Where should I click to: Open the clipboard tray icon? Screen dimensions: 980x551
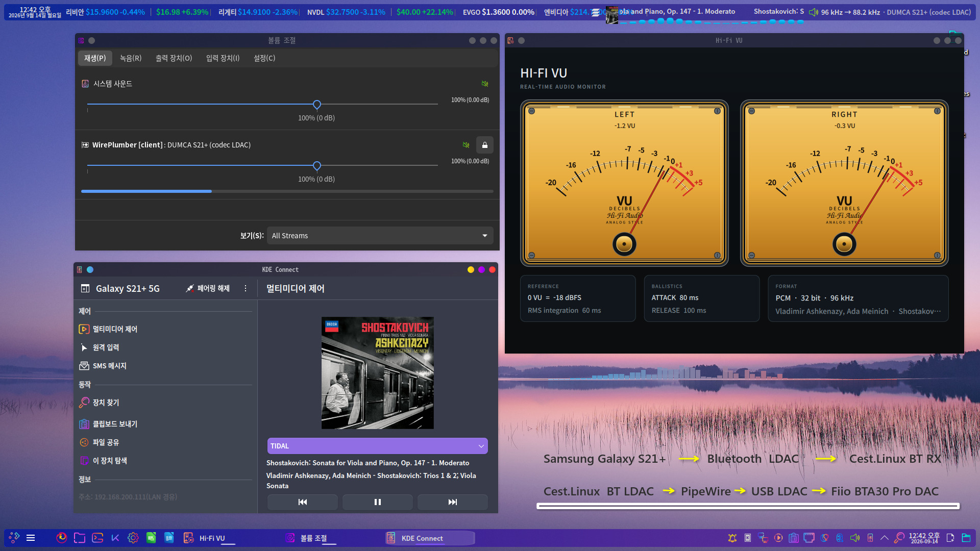click(794, 538)
